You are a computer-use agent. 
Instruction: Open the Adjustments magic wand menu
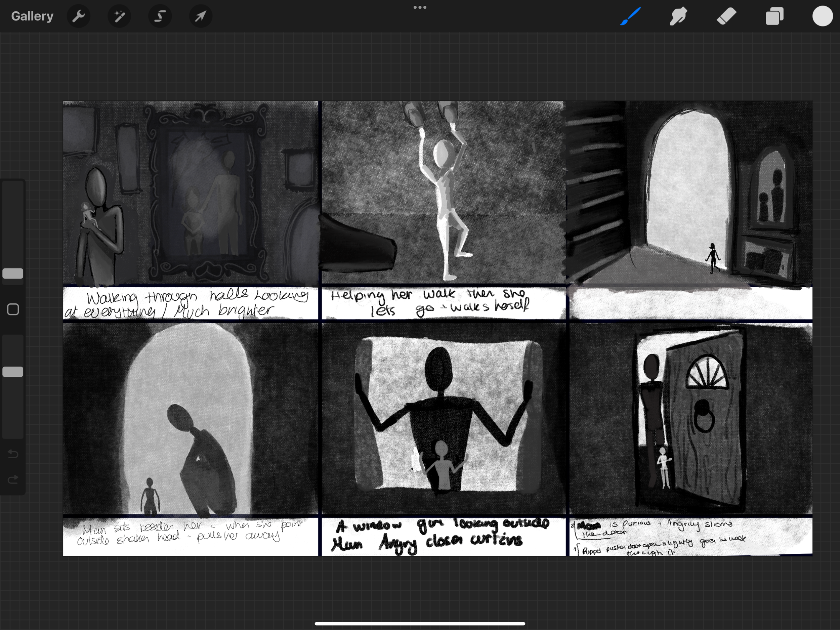(119, 16)
